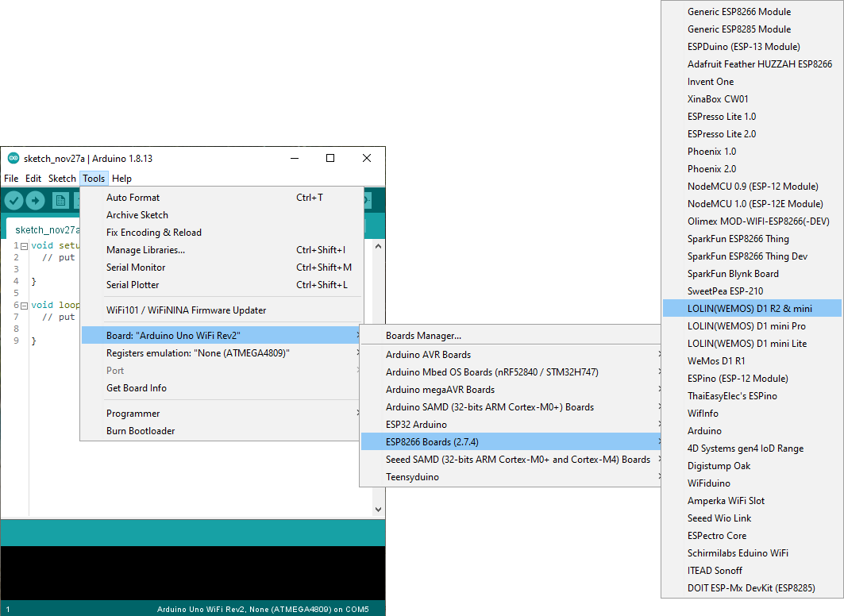This screenshot has height=616, width=844.
Task: Open the File menu
Action: [11, 179]
